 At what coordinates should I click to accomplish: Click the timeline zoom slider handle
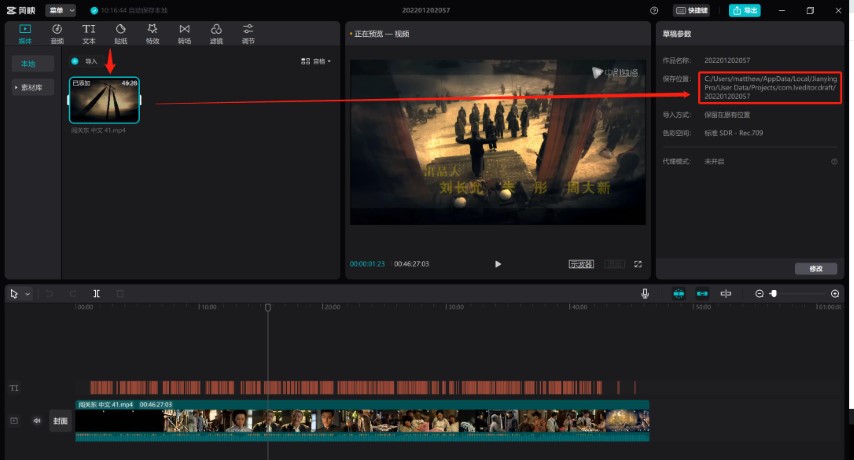(x=773, y=294)
